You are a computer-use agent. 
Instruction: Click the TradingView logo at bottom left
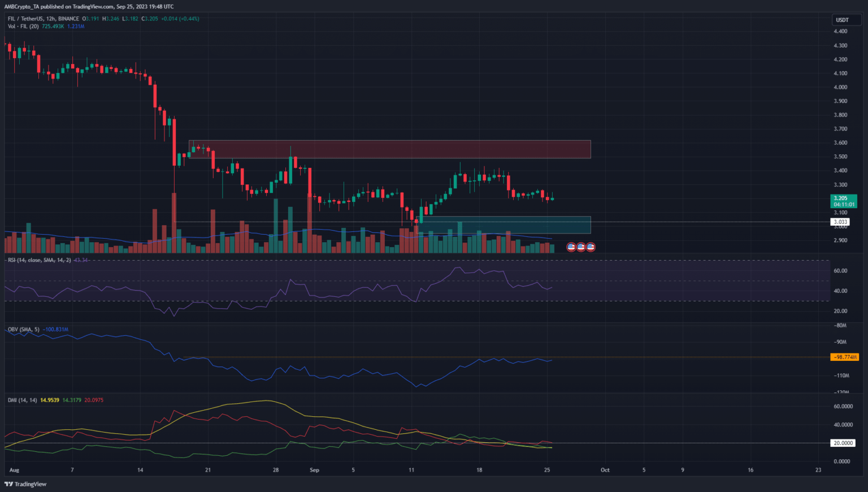point(25,484)
